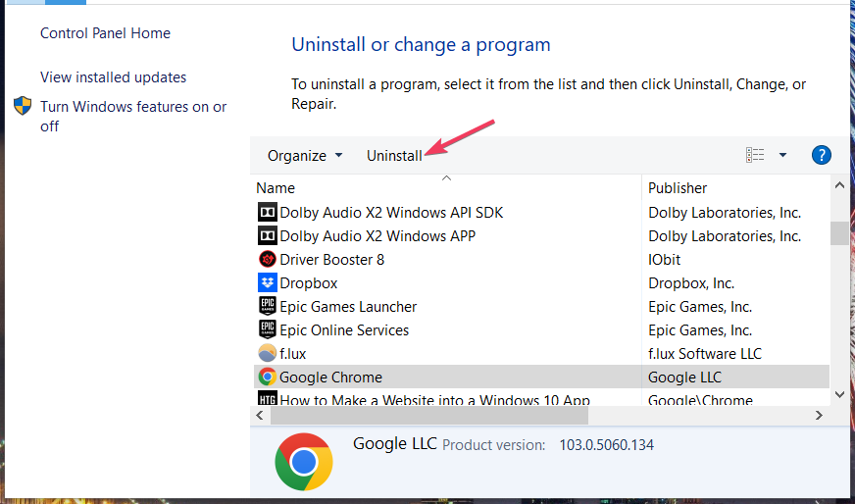Click Epic Games, Inc. publisher for Epic Games Launcher
This screenshot has height=504, width=855.
coord(700,307)
